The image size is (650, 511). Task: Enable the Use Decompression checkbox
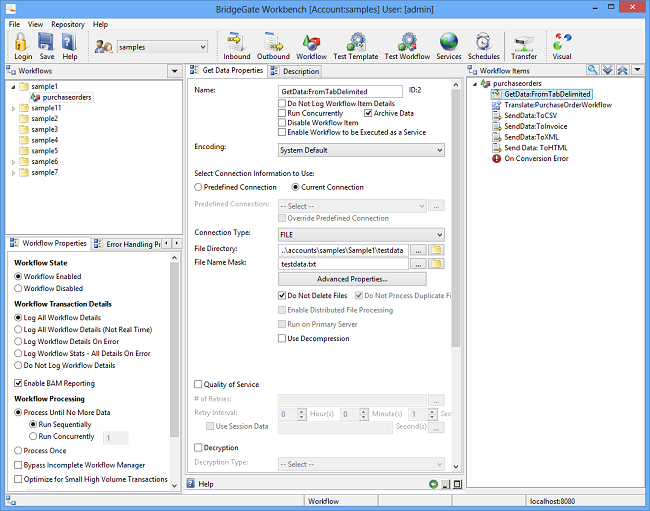pos(282,339)
